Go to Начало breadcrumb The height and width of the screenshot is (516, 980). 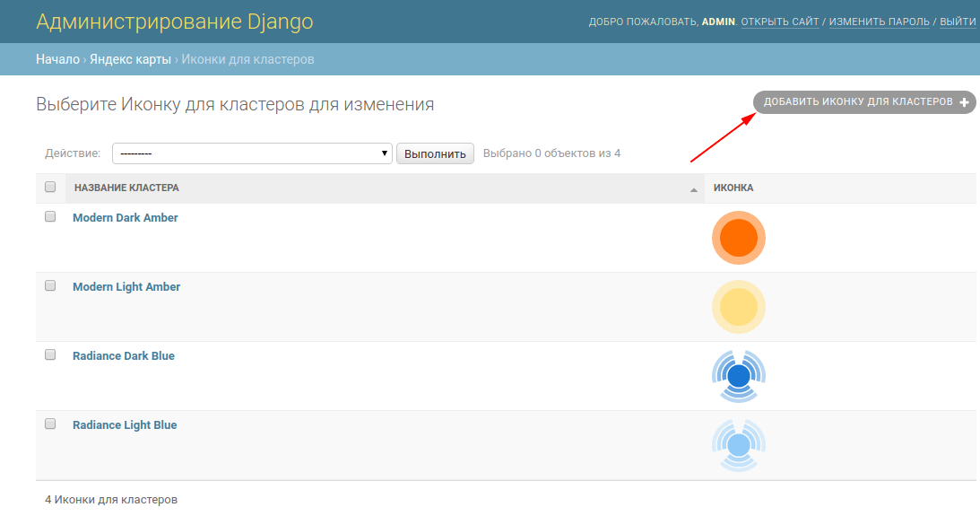(57, 59)
